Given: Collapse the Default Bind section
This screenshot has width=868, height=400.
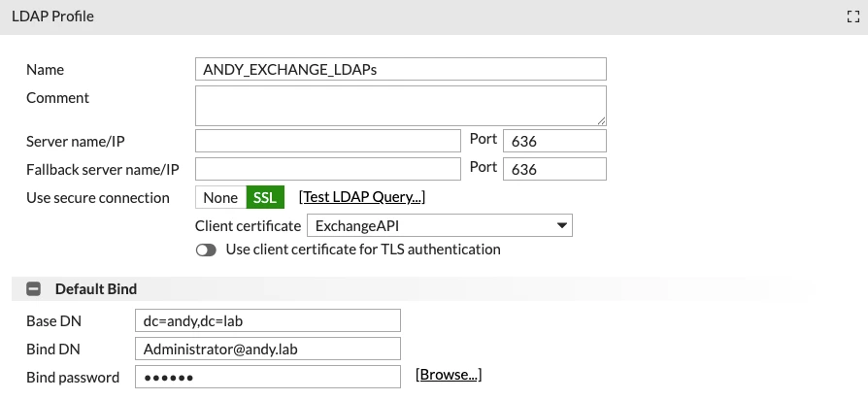Looking at the screenshot, I should tap(34, 288).
